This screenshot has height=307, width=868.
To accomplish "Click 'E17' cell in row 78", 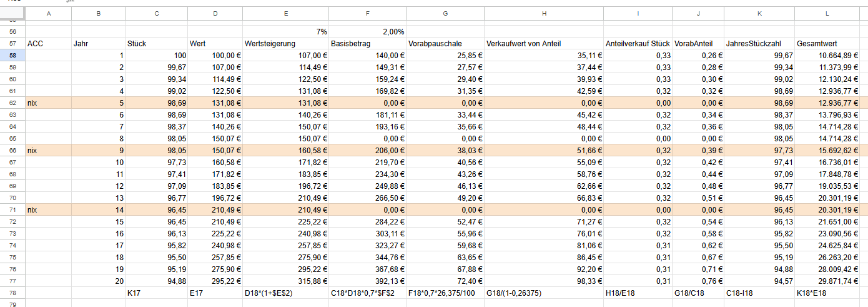I will [x=215, y=293].
